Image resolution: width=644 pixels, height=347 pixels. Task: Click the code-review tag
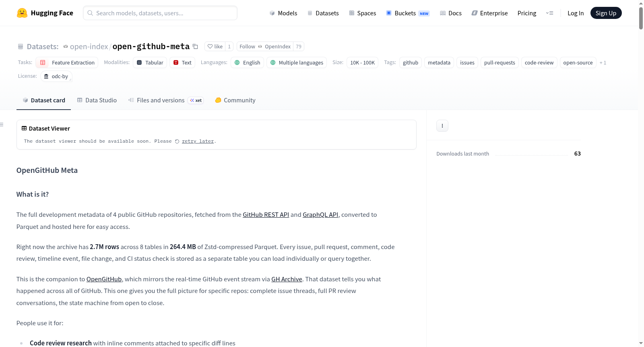click(539, 62)
